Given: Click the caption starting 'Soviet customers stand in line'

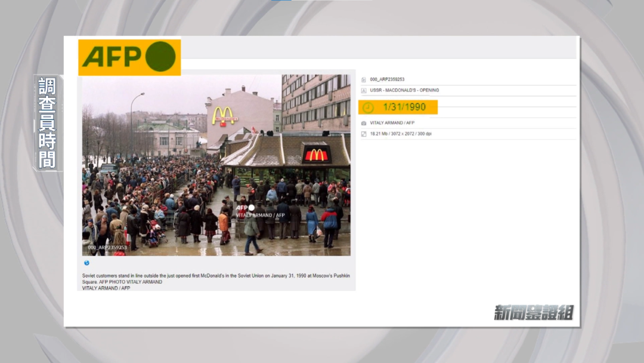Looking at the screenshot, I should click(x=216, y=279).
